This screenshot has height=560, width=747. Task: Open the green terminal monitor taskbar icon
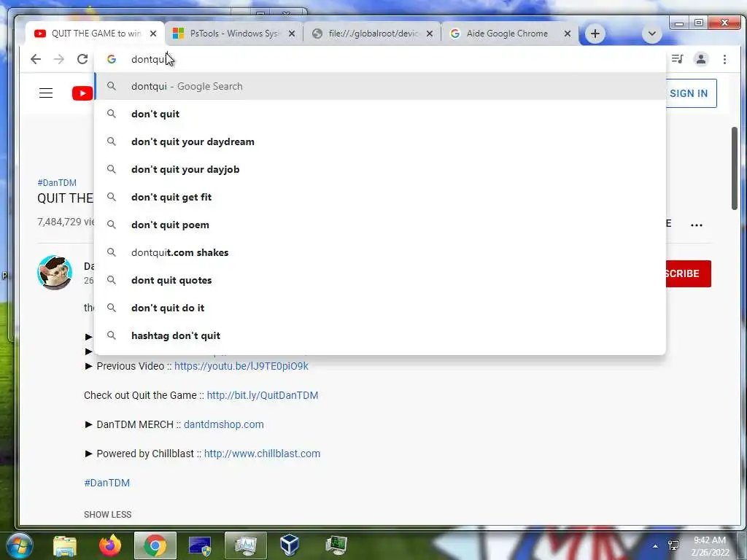pyautogui.click(x=336, y=545)
